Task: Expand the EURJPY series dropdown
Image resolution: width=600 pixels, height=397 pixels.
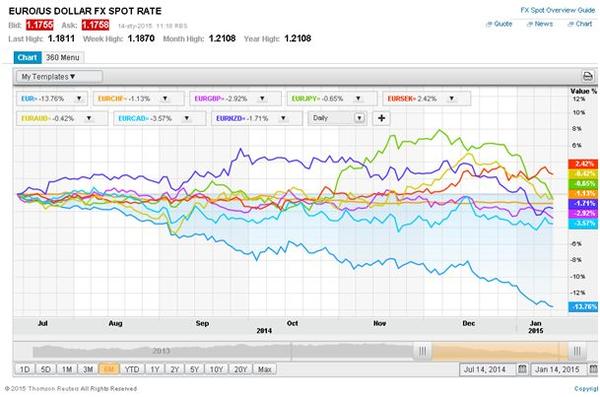Action: (x=358, y=98)
